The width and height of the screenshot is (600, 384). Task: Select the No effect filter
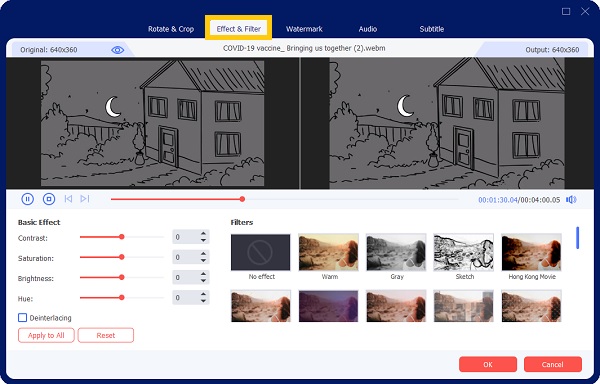(x=261, y=252)
